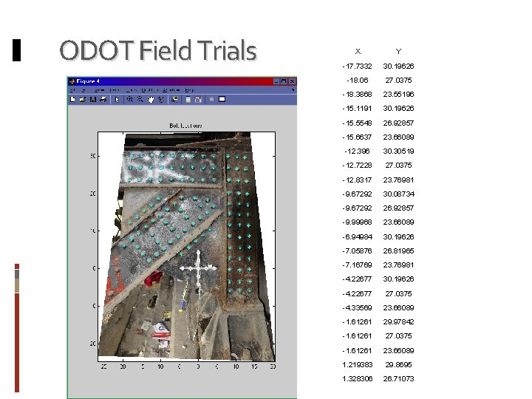
Task: Activate the Zoom In magnifier tool
Action: (130, 100)
